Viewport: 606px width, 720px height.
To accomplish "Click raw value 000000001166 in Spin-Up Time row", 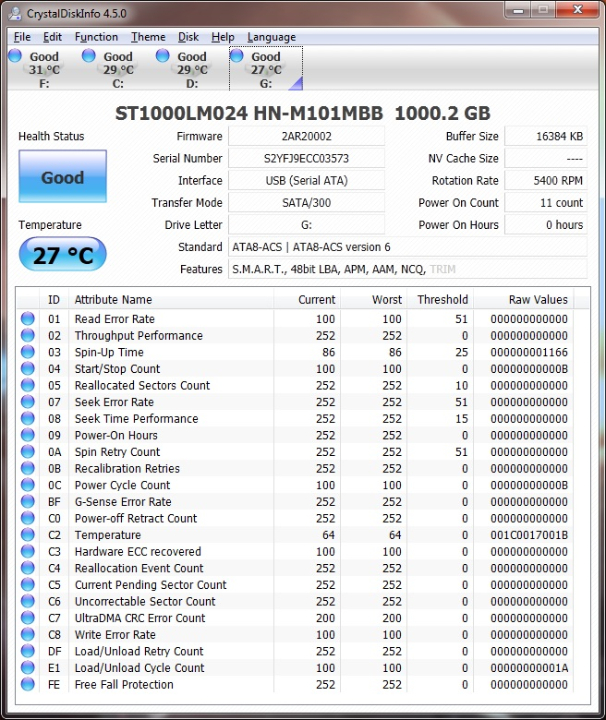I will (529, 352).
